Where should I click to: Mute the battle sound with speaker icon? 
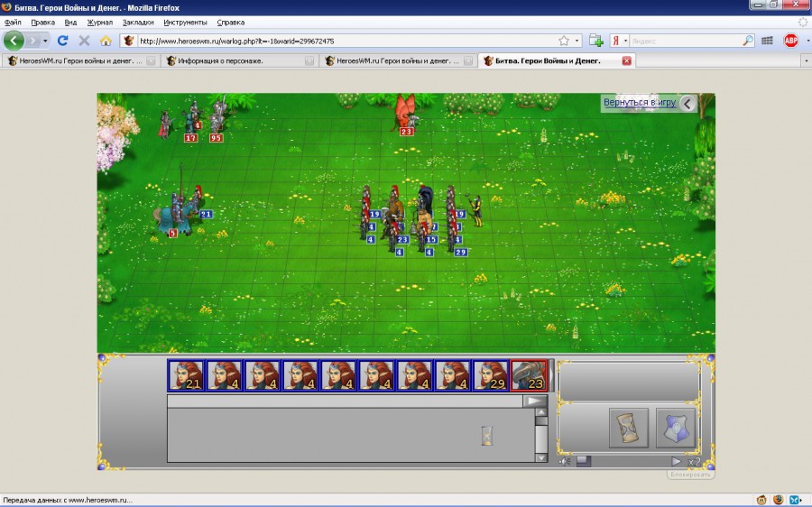click(565, 461)
